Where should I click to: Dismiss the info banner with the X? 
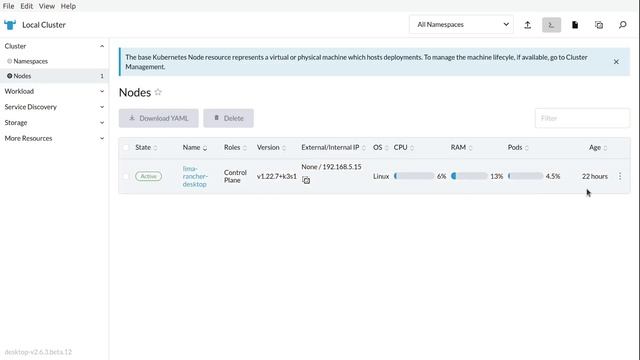pos(616,62)
